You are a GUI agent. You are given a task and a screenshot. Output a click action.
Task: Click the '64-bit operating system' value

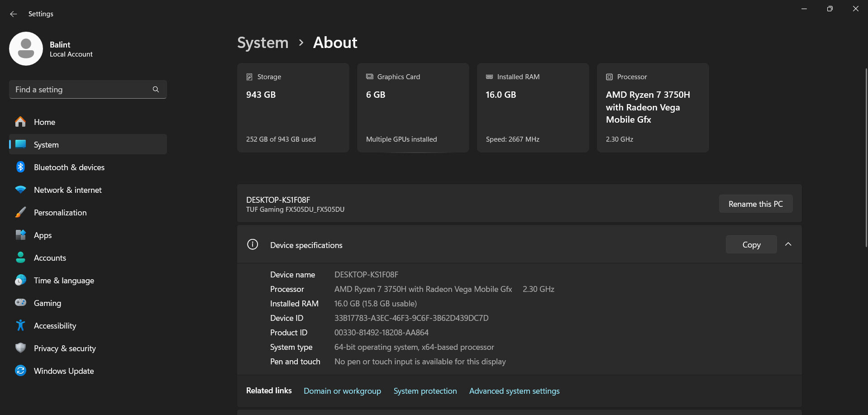414,347
